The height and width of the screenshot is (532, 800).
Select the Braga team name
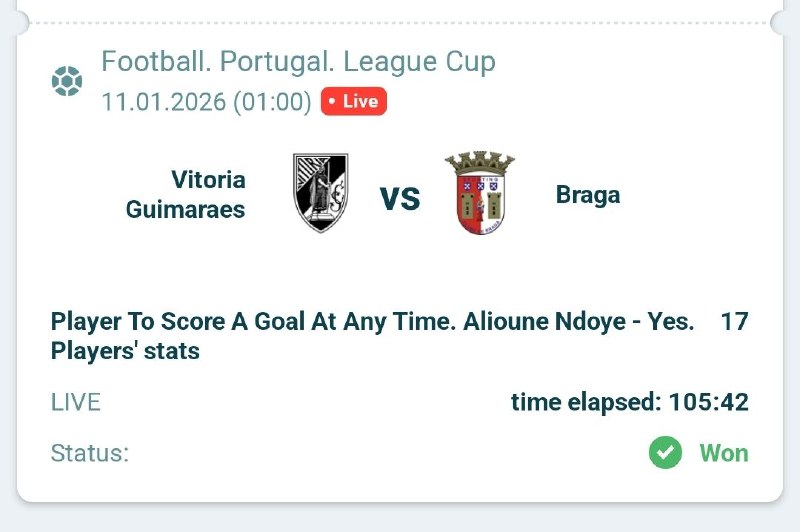pyautogui.click(x=588, y=195)
